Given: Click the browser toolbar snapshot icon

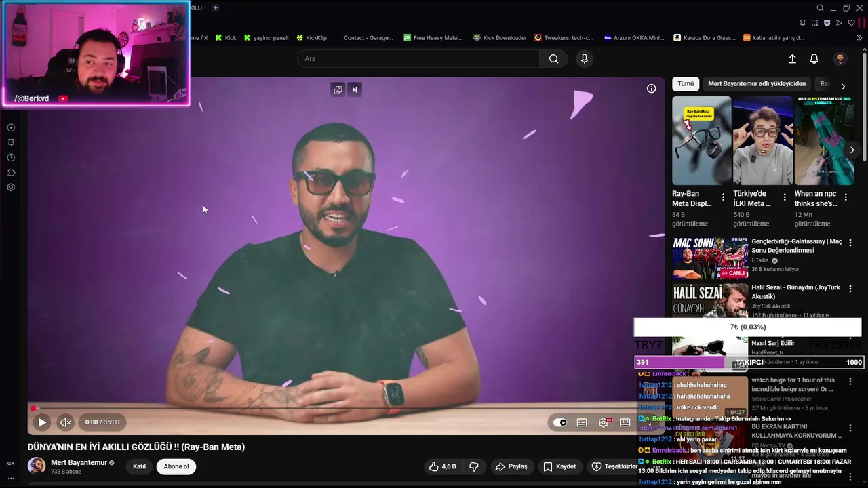Looking at the screenshot, I should [814, 23].
